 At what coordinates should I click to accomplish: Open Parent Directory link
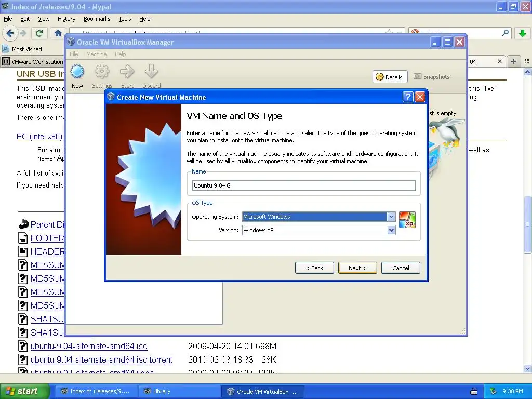tap(47, 224)
